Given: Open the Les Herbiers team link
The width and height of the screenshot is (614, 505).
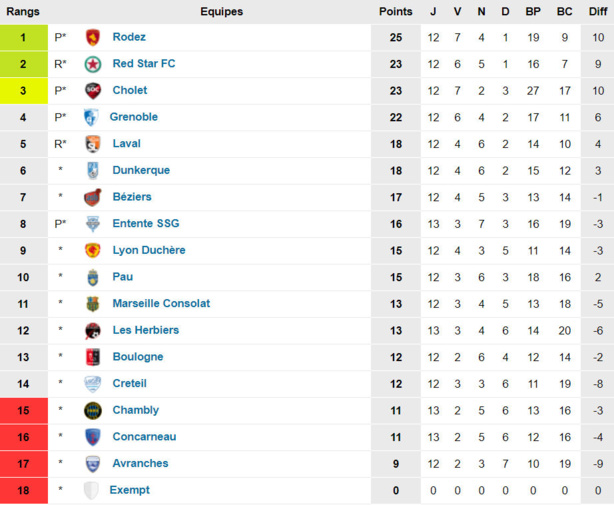Looking at the screenshot, I should click(x=146, y=330).
